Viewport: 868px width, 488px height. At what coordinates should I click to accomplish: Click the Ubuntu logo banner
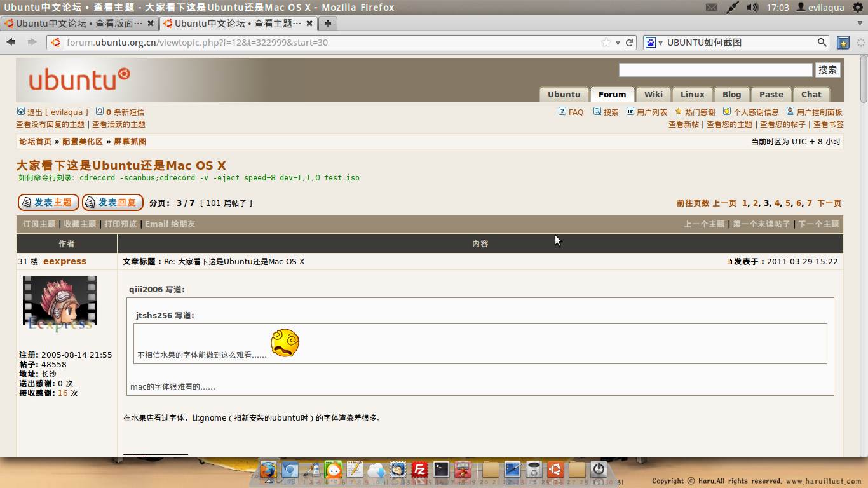[80, 80]
